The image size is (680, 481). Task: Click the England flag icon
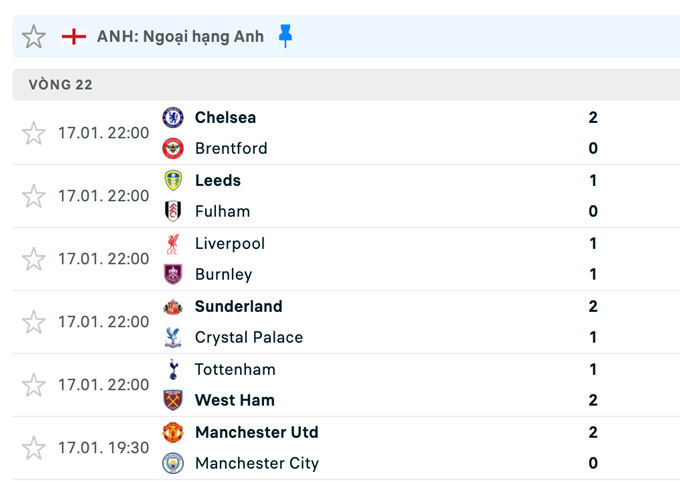[x=73, y=36]
